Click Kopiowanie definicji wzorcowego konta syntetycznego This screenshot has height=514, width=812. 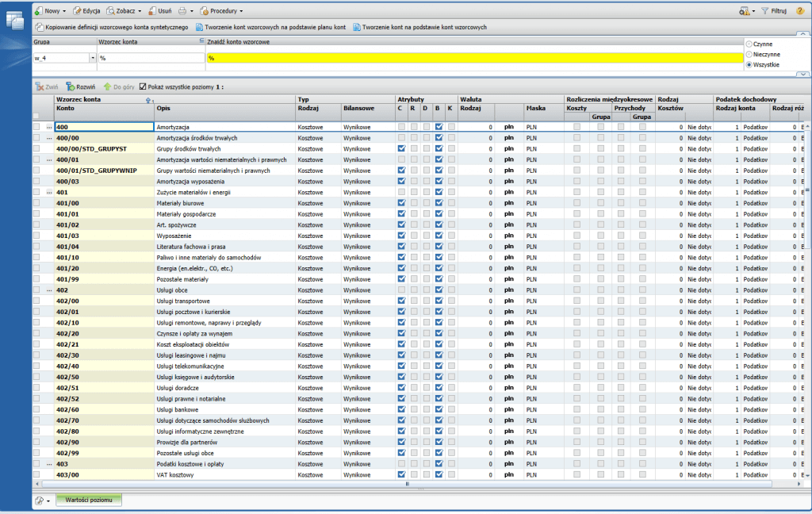[x=112, y=27]
